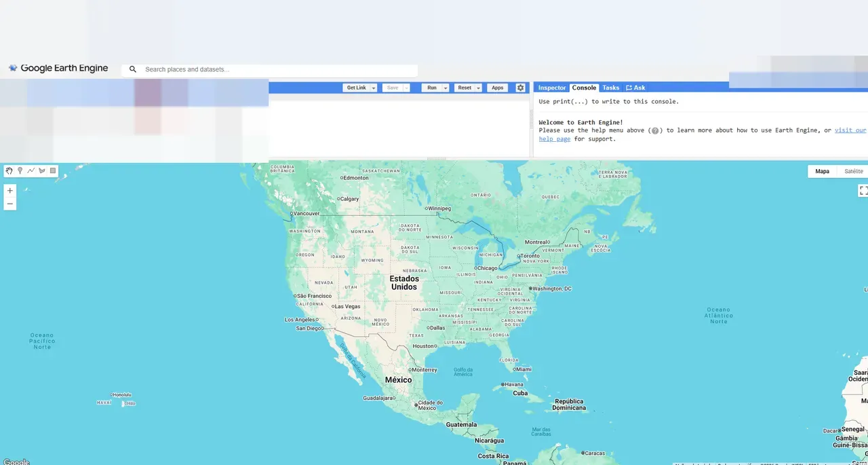Screen dimensions: 868x465
Task: Click the search magnifier icon
Action: 133,69
